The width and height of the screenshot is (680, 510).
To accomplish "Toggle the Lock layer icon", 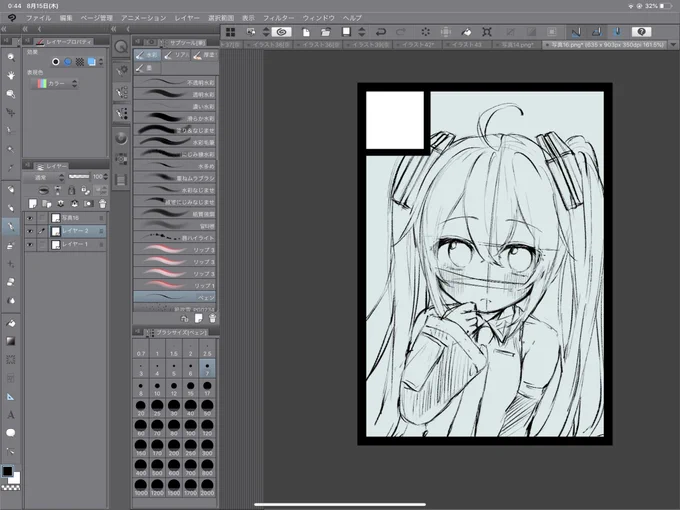I will coord(72,190).
